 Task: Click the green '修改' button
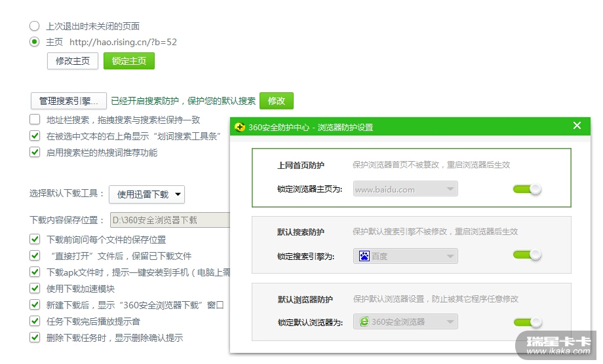(x=277, y=101)
